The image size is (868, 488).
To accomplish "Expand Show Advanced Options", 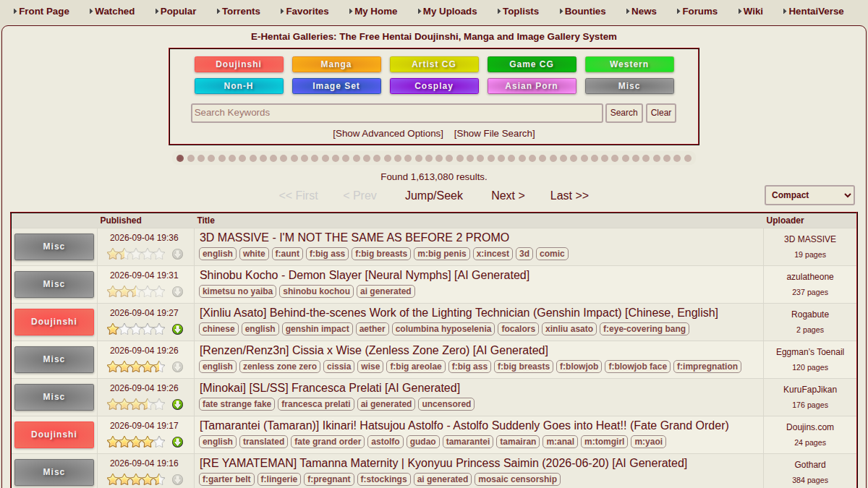I will (388, 134).
